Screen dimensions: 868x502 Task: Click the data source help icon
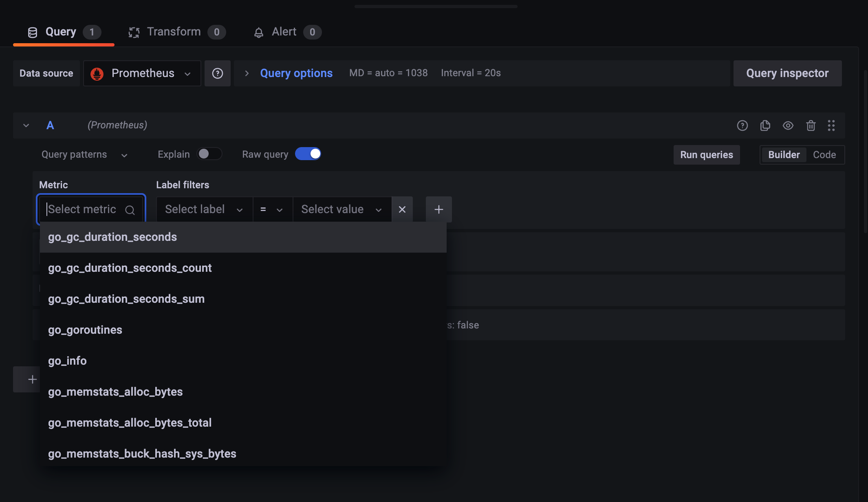pyautogui.click(x=217, y=73)
